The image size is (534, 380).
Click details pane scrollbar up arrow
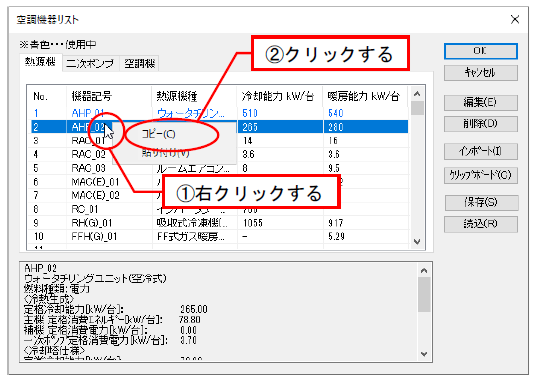[424, 271]
